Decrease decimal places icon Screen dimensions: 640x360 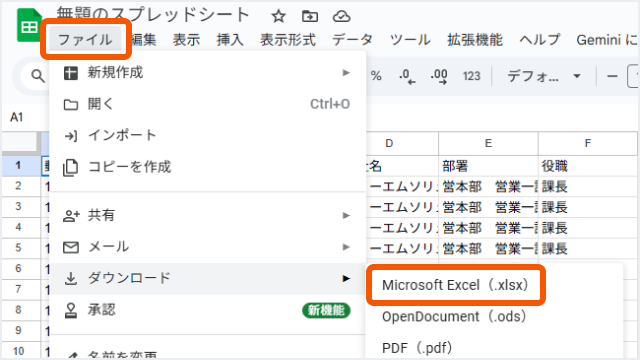[x=407, y=76]
